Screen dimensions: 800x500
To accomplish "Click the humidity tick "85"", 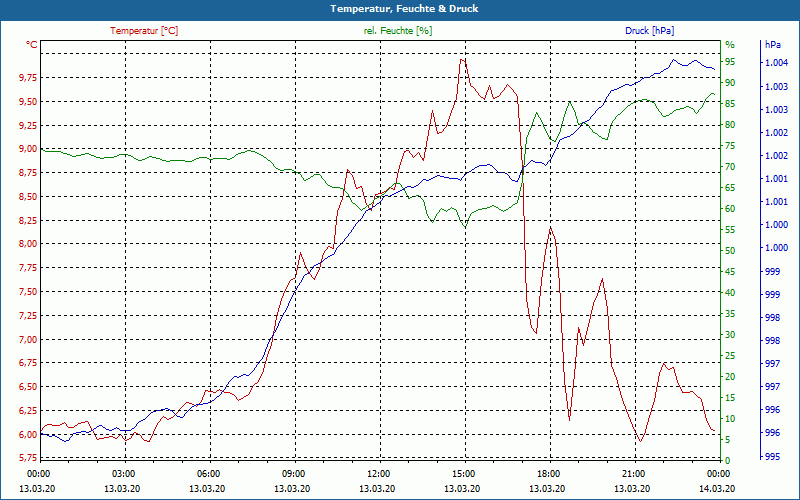I will point(730,104).
